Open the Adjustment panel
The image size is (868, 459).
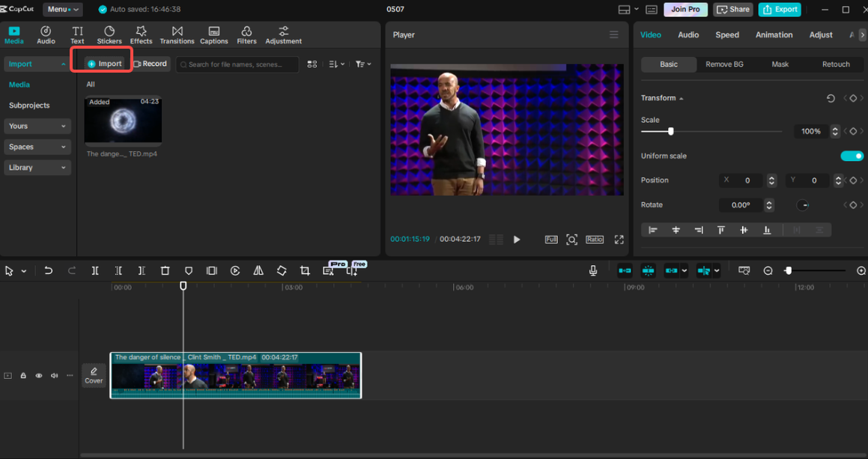283,34
